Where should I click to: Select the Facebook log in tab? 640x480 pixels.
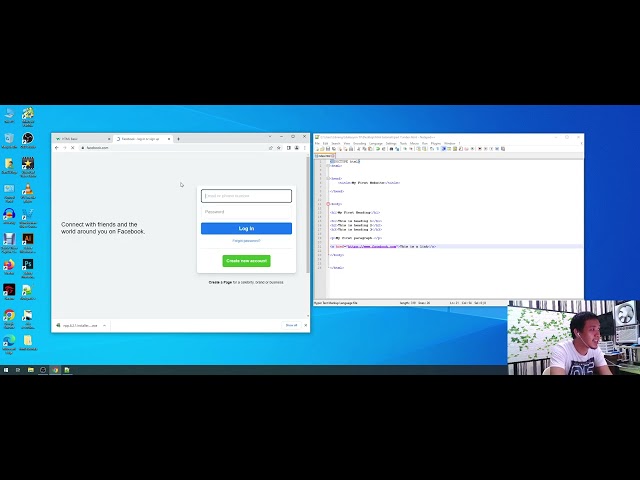141,139
